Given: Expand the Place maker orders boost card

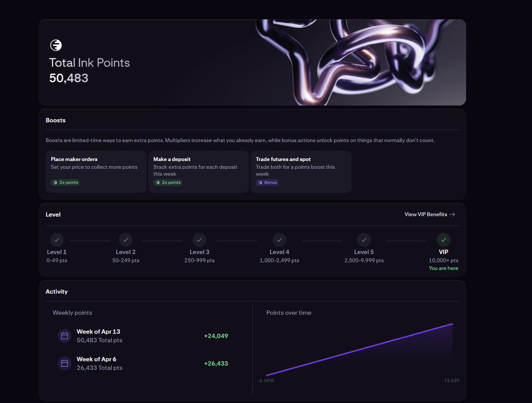Looking at the screenshot, I should tap(96, 172).
